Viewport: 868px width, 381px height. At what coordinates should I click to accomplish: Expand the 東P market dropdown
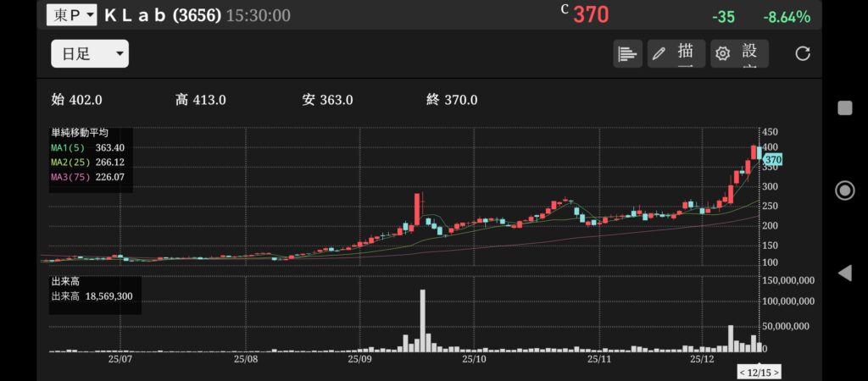click(x=71, y=14)
